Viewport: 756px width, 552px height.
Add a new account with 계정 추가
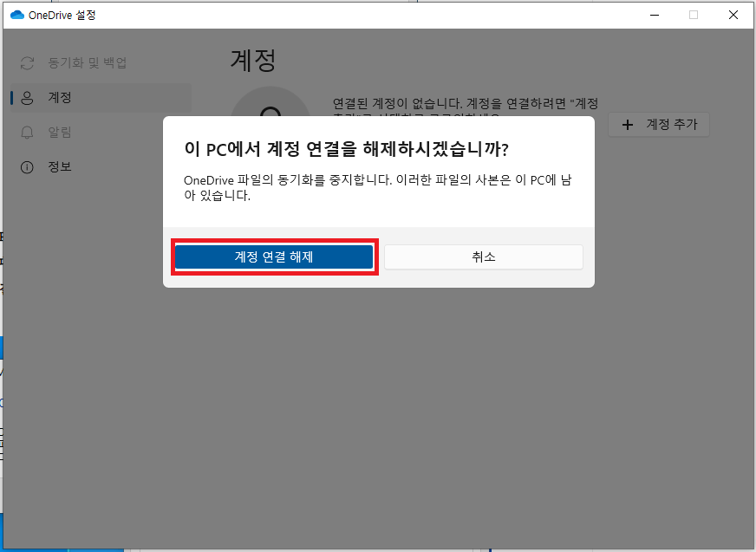click(x=659, y=125)
